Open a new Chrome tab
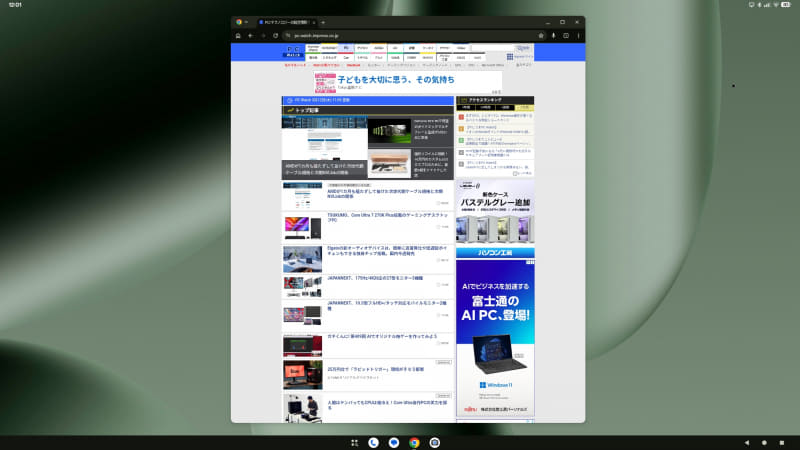This screenshot has width=800, height=450. pyautogui.click(x=323, y=22)
